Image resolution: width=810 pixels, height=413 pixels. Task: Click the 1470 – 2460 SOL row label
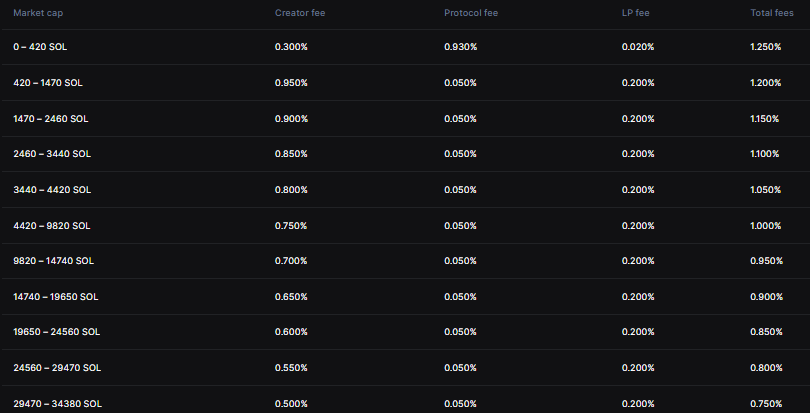point(51,119)
